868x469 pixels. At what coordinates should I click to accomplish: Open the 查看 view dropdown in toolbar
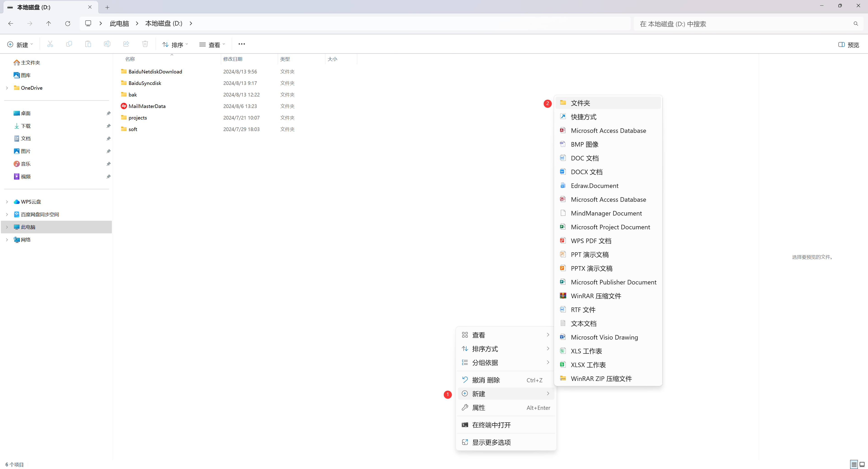(212, 45)
